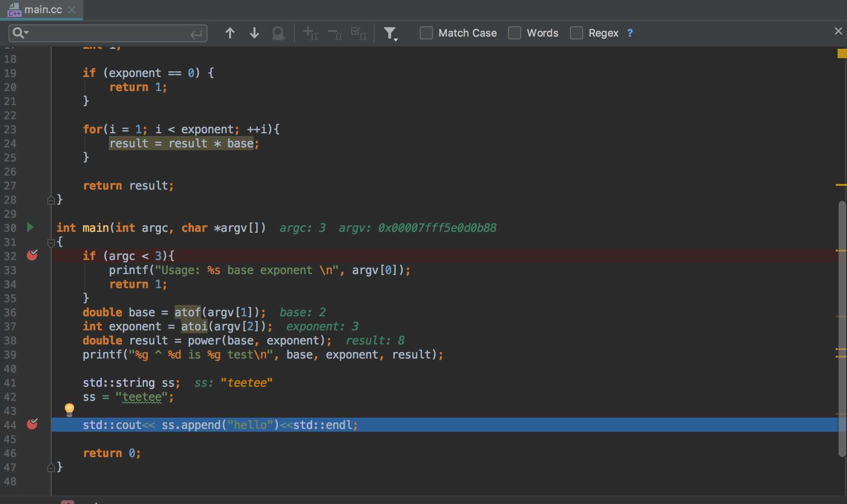The height and width of the screenshot is (504, 847).
Task: Open the search history magnifier dropdown
Action: click(x=21, y=33)
